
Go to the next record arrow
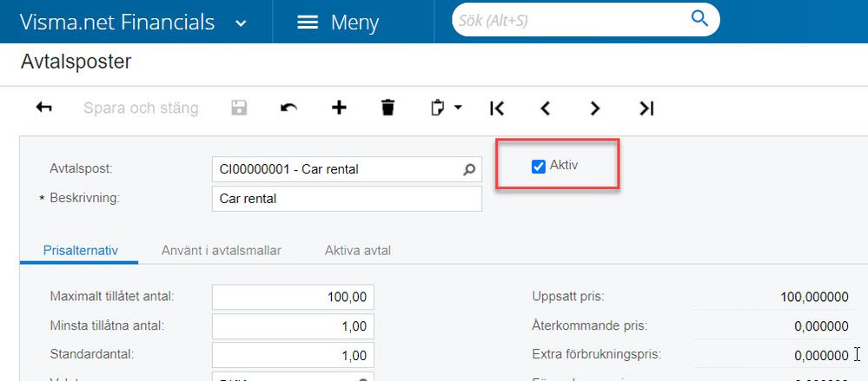click(594, 108)
